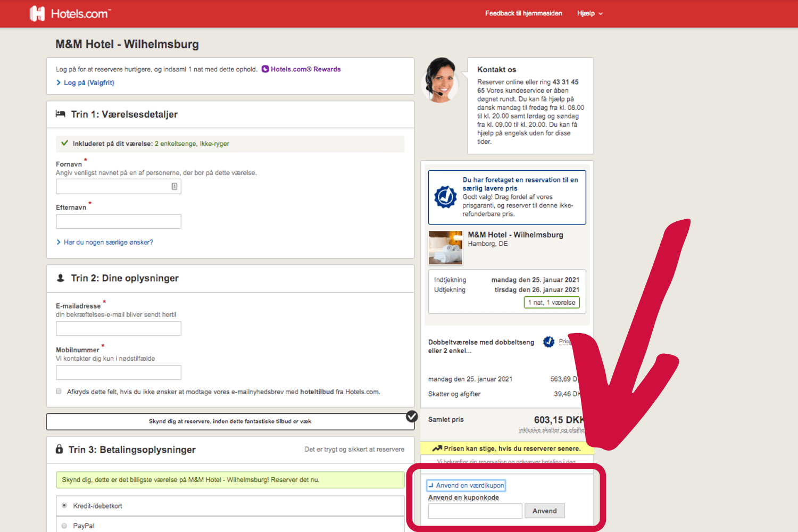The width and height of the screenshot is (798, 532).
Task: Click the kuponkode input field
Action: tap(475, 511)
